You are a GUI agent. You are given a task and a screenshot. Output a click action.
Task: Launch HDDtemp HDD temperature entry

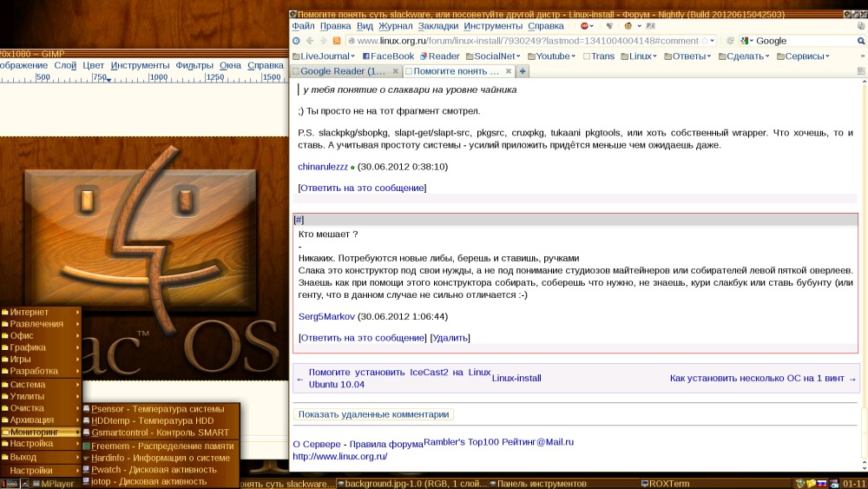(x=161, y=420)
